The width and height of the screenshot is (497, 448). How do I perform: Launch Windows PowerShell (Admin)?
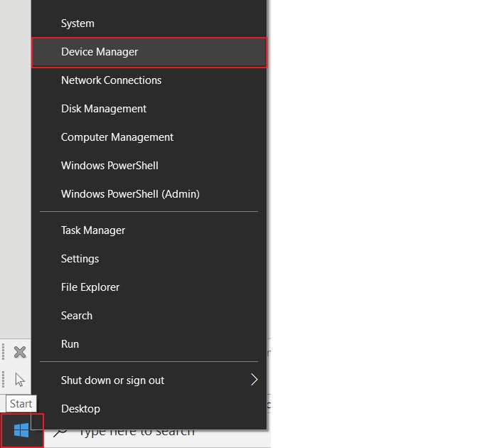[149, 194]
